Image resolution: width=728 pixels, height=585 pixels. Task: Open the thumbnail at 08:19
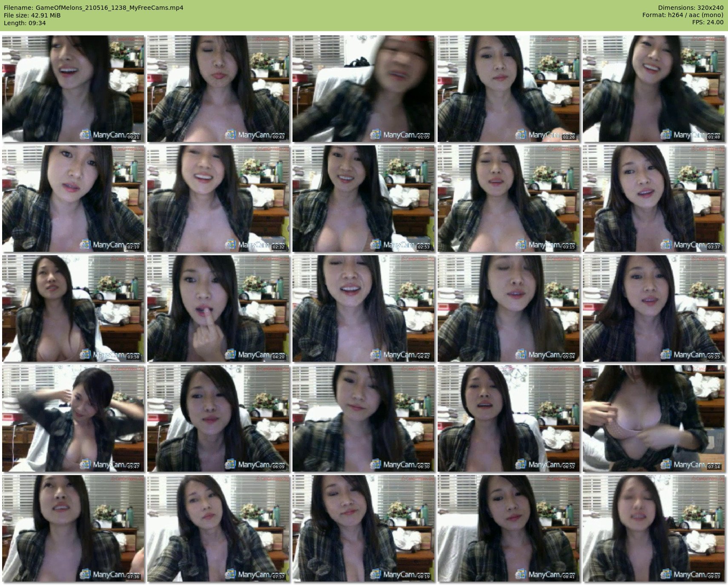pos(364,528)
